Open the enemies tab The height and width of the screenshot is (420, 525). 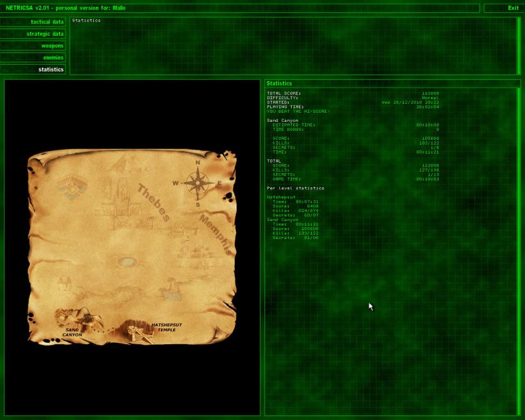(33, 58)
